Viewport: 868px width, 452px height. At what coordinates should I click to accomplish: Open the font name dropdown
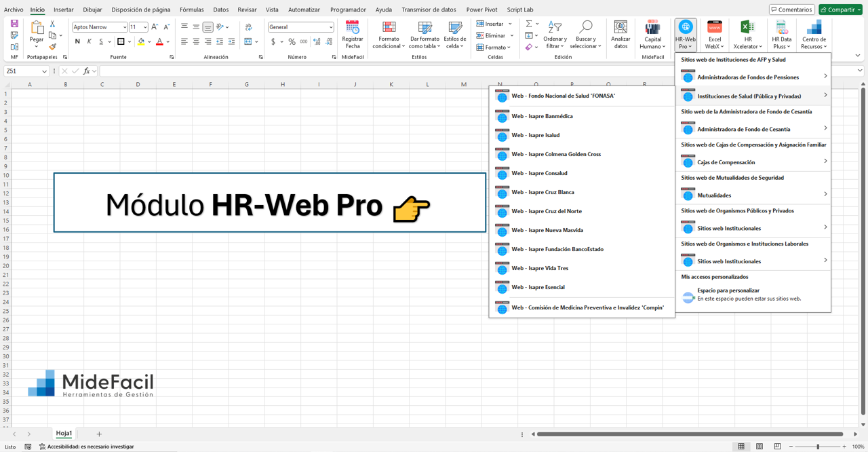(x=124, y=27)
